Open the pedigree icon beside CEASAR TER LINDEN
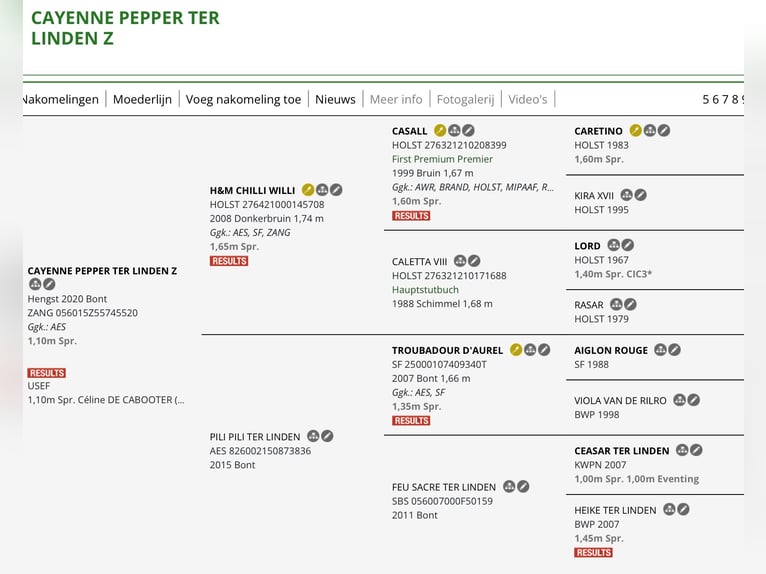766x574 pixels. tap(682, 450)
